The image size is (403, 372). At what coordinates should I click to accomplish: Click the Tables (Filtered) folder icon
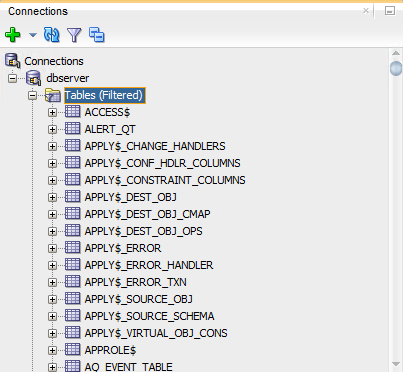(53, 95)
